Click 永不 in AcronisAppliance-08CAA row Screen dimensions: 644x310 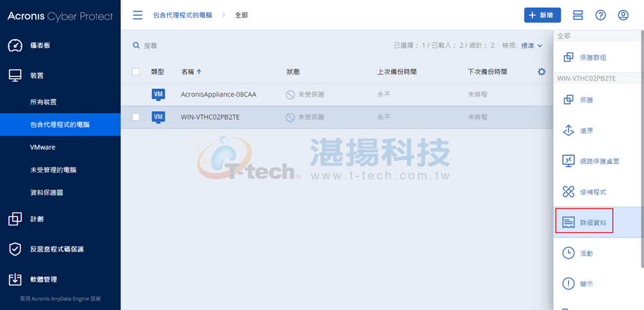384,94
